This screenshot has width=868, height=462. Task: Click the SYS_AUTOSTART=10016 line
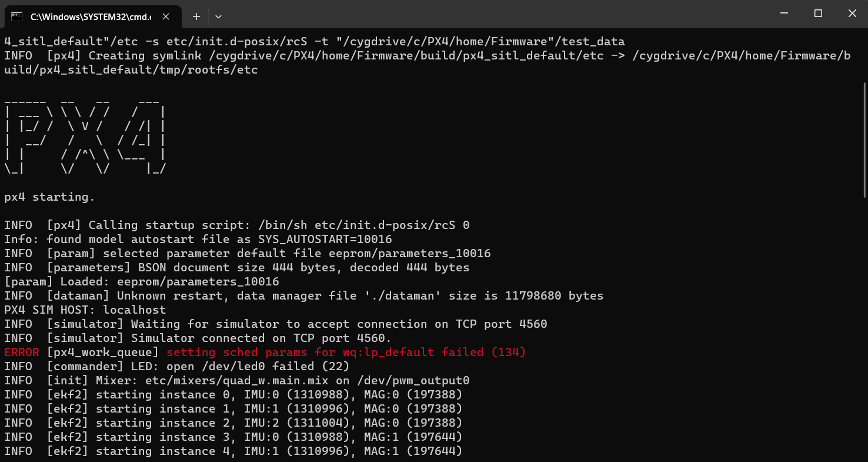click(198, 240)
